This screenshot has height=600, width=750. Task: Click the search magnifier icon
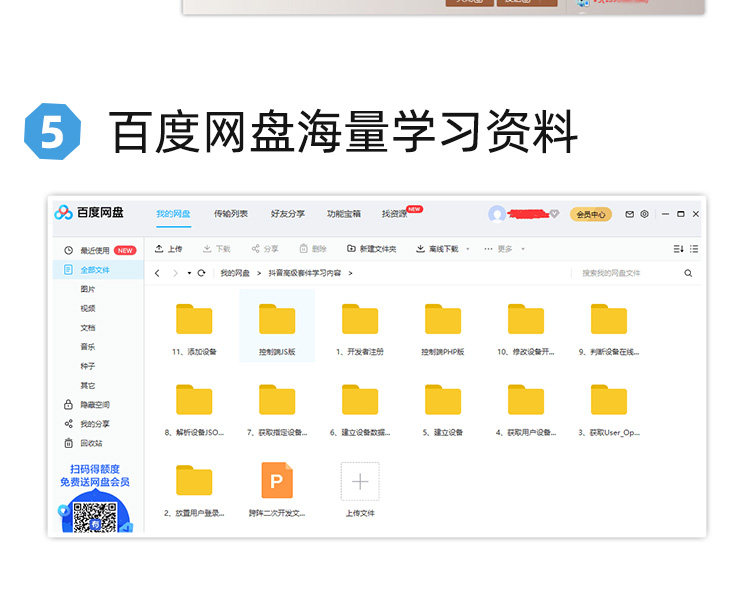(688, 273)
